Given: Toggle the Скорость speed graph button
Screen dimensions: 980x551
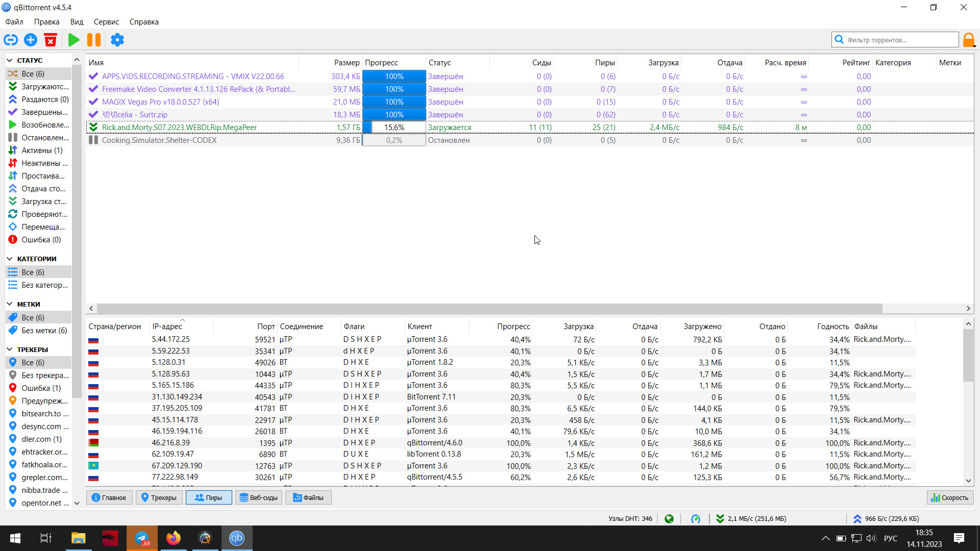Looking at the screenshot, I should pyautogui.click(x=950, y=497).
